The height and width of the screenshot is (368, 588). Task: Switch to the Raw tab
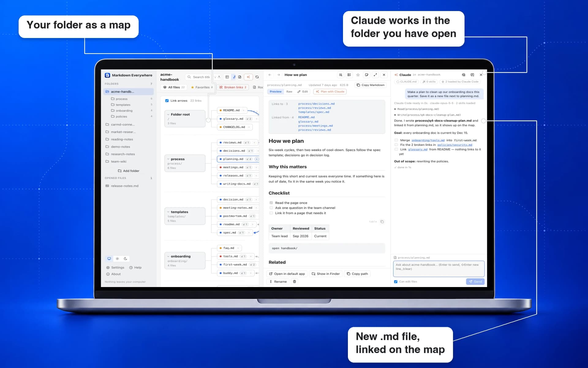click(x=289, y=92)
